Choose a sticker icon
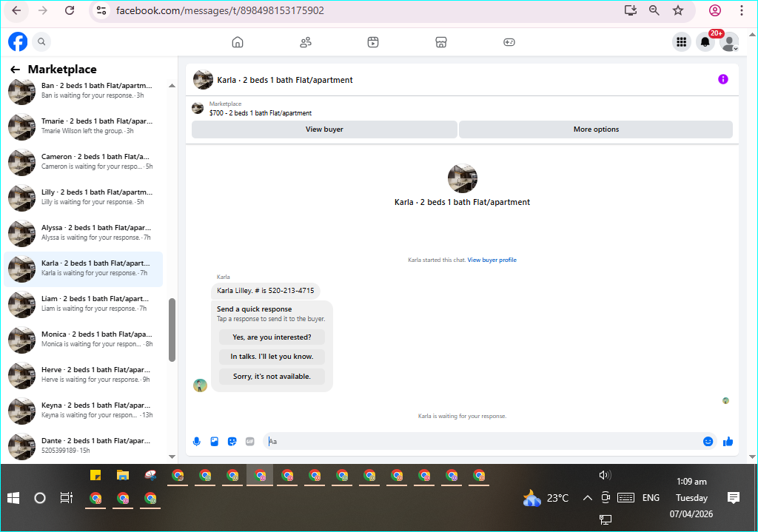 pyautogui.click(x=232, y=441)
